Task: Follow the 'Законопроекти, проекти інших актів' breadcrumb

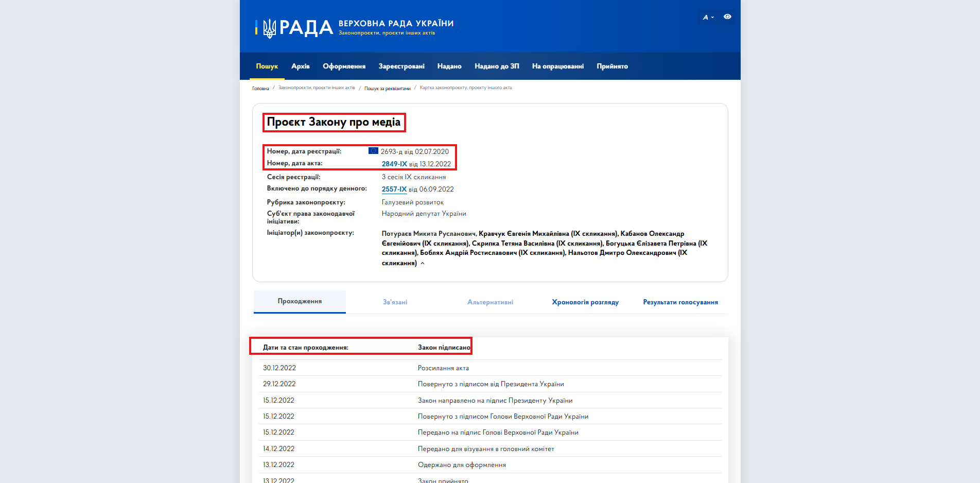Action: pos(317,88)
